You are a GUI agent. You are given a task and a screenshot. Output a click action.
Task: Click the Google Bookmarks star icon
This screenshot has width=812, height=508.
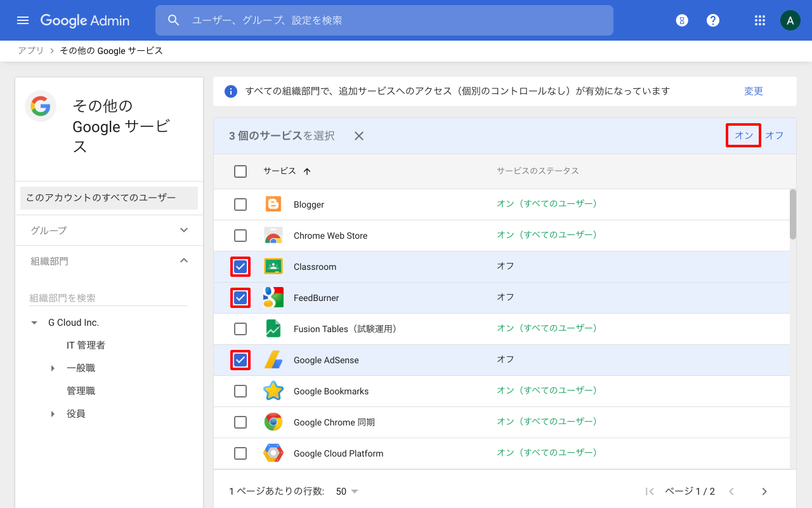coord(273,391)
